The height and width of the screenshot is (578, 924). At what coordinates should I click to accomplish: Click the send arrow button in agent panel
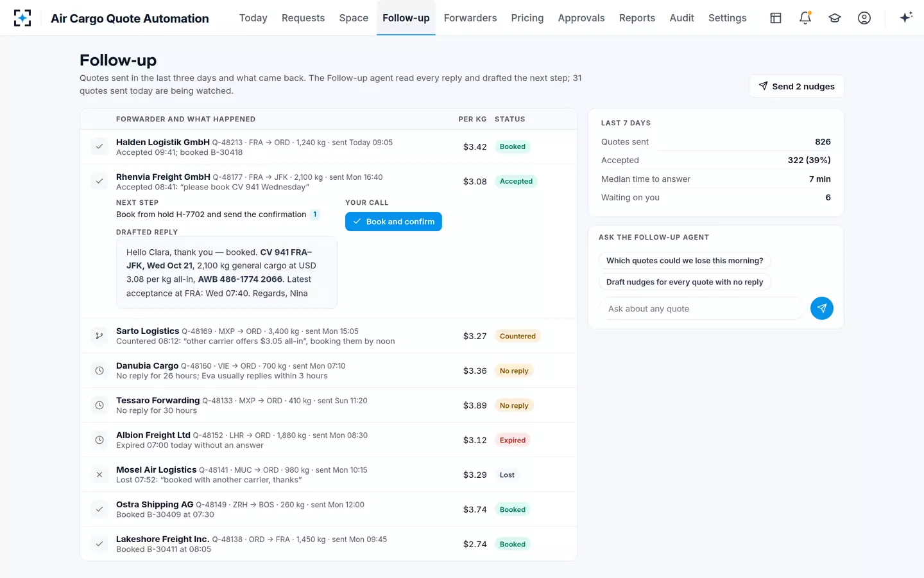point(822,308)
